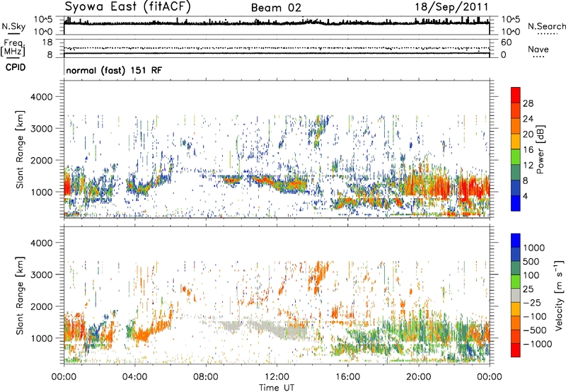The image size is (566, 392).
Task: Pick the gray segment of the Velocity colorbar
Action: click(x=516, y=295)
